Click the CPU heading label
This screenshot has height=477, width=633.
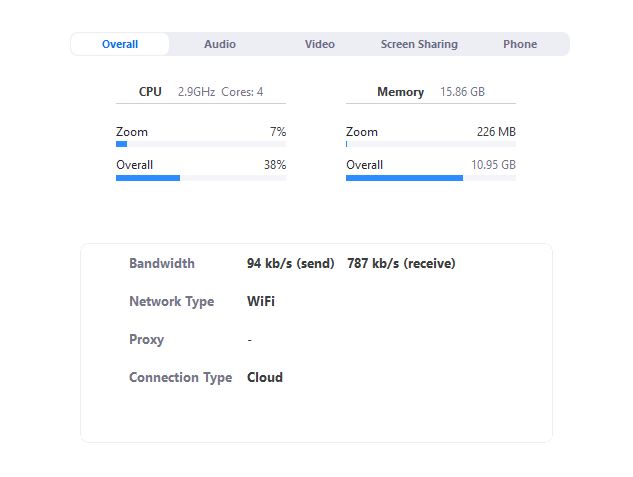pos(150,92)
